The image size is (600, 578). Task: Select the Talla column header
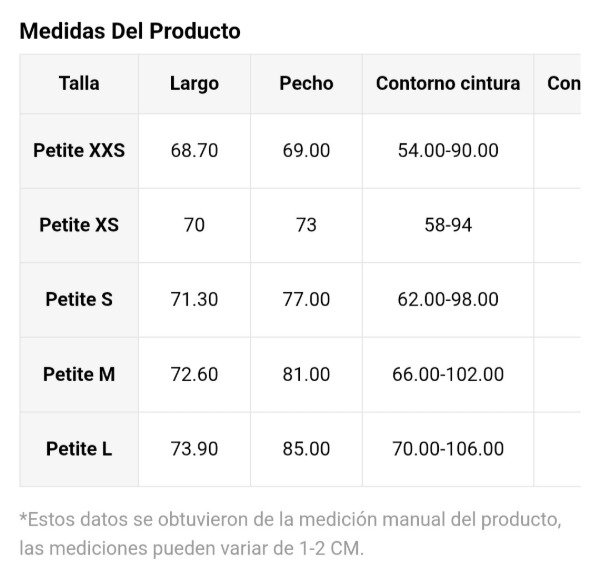[x=79, y=83]
